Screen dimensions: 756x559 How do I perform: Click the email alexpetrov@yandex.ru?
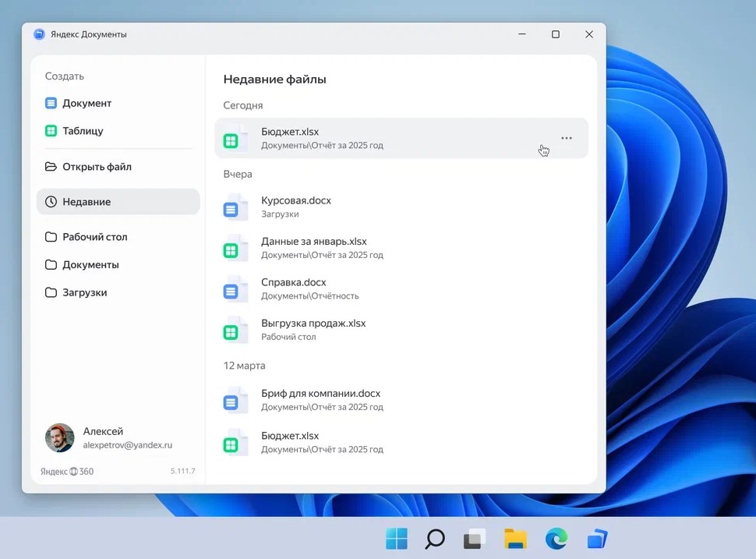(127, 445)
